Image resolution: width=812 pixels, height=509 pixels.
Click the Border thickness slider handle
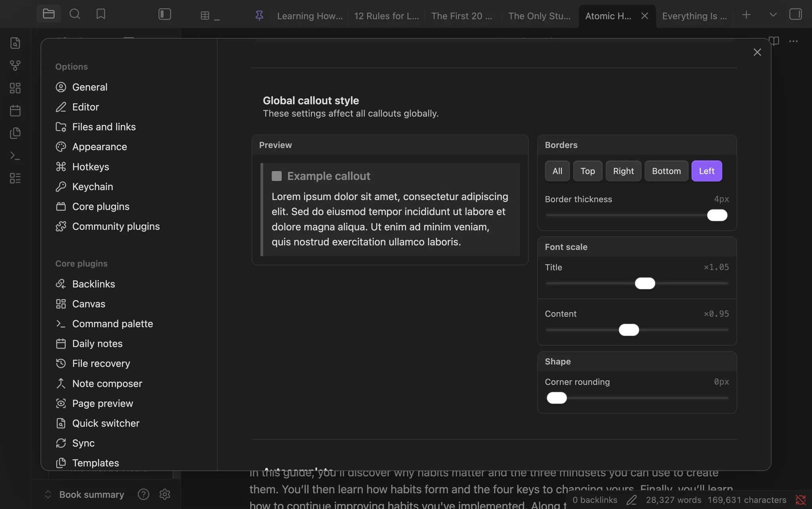pos(717,215)
